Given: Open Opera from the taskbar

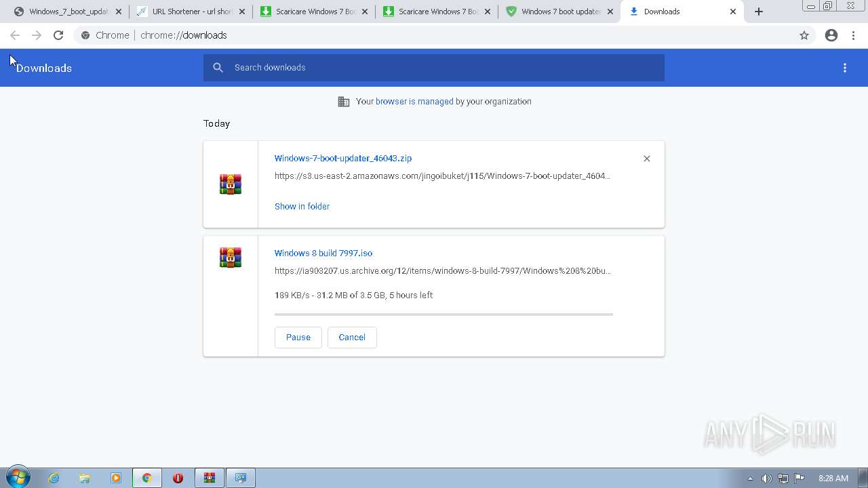Looking at the screenshot, I should tap(178, 478).
